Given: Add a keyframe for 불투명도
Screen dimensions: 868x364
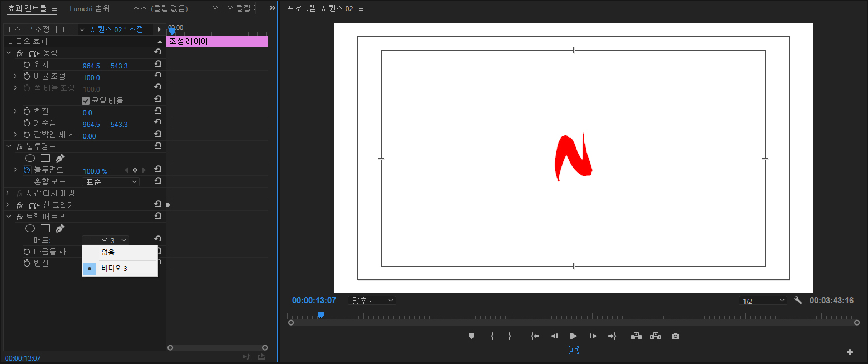Looking at the screenshot, I should click(x=135, y=170).
